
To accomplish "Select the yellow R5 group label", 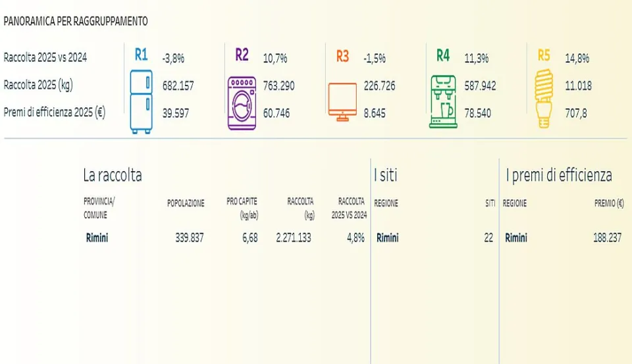I will click(x=544, y=55).
